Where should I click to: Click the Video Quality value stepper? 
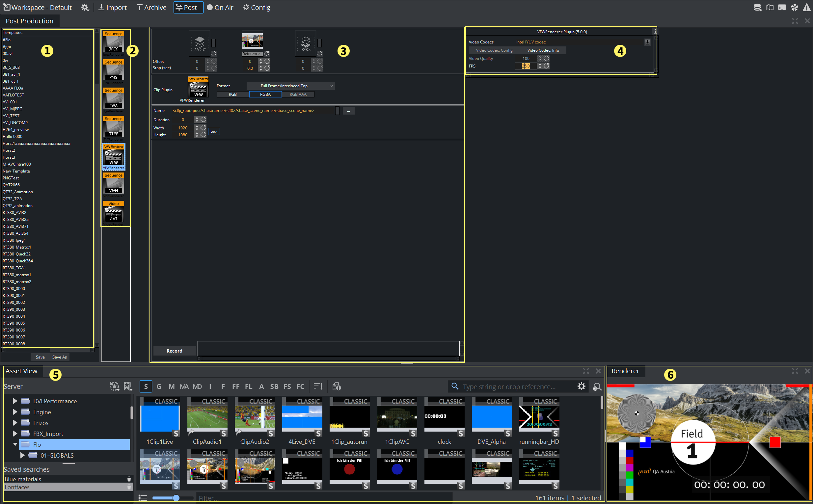tap(540, 58)
